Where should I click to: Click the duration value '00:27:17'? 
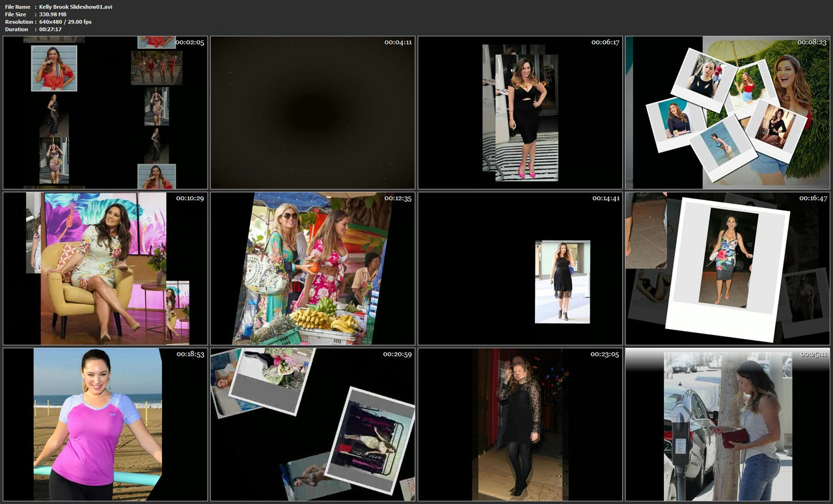tap(51, 29)
